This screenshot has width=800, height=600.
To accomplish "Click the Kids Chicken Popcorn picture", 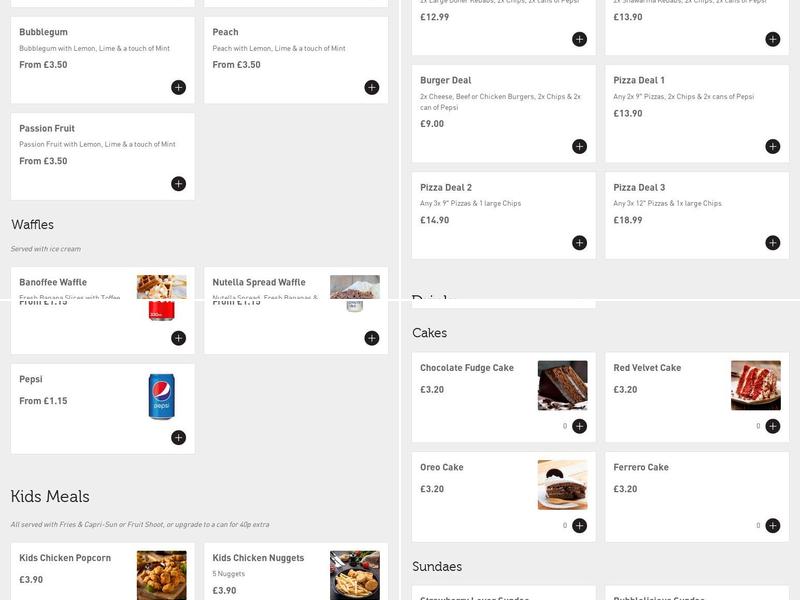I will (161, 574).
